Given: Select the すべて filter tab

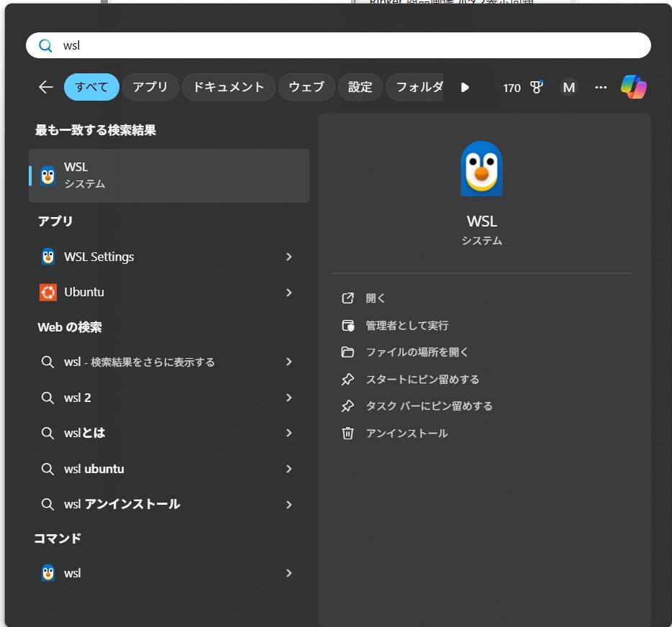Looking at the screenshot, I should pyautogui.click(x=91, y=87).
